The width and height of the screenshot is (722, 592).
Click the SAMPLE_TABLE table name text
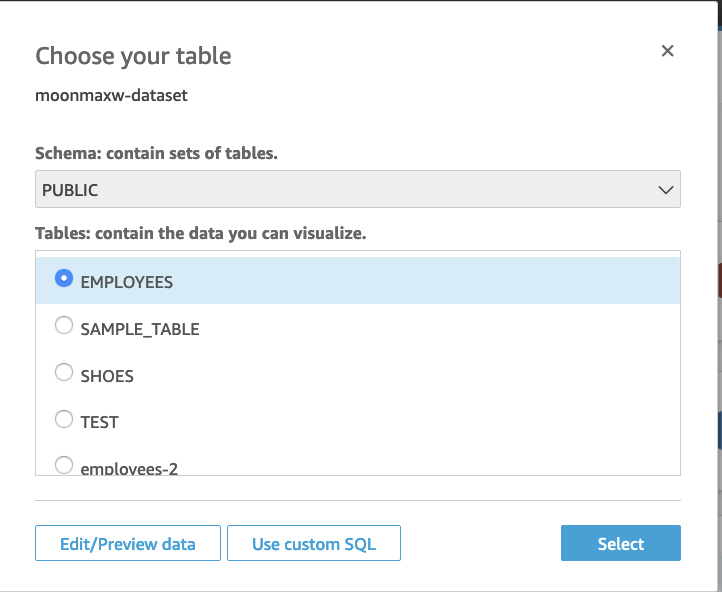140,329
